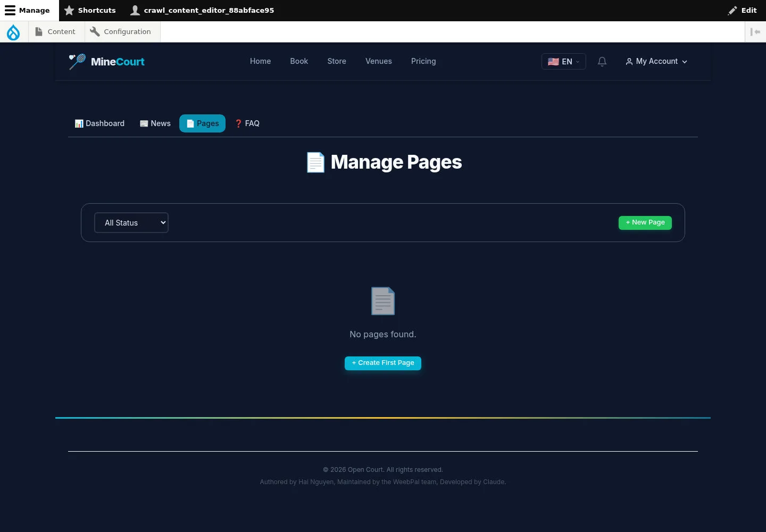
Task: Switch to the FAQ tab
Action: [247, 123]
